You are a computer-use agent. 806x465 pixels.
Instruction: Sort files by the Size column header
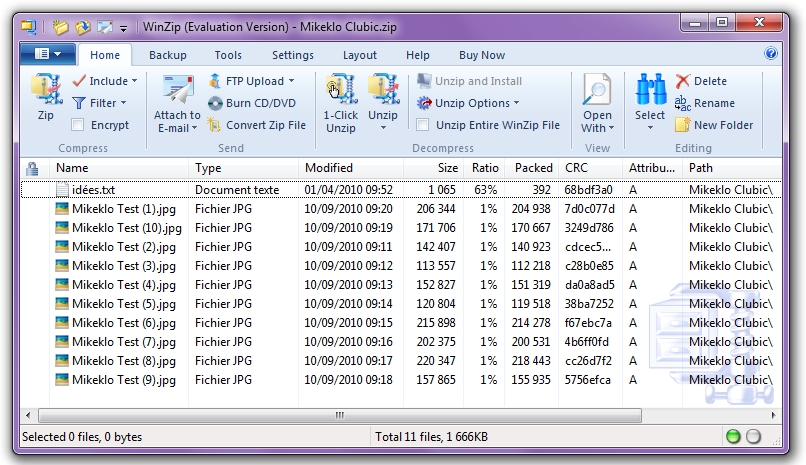[x=448, y=168]
